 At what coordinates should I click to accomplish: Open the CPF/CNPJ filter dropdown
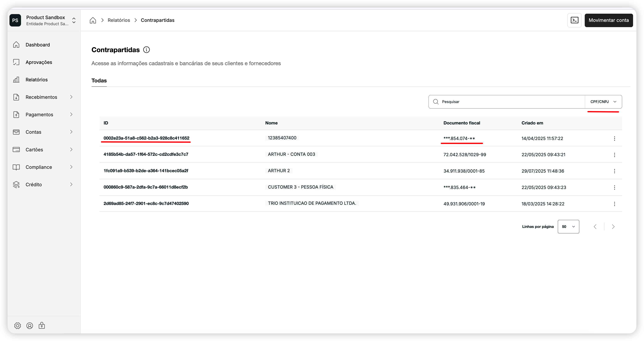click(603, 102)
